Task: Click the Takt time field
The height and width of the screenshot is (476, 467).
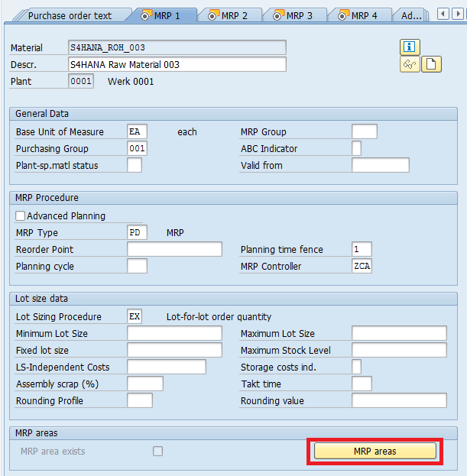Action: point(362,384)
